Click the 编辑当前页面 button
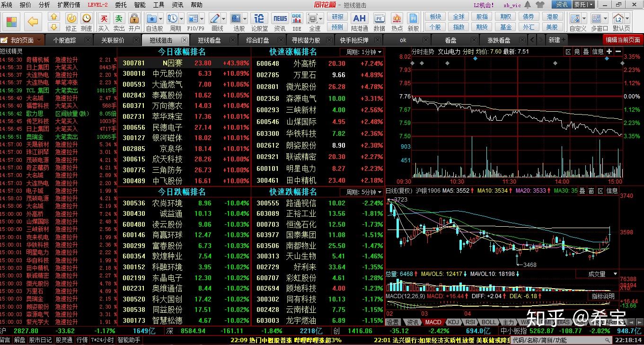644x345 pixels. pyautogui.click(x=624, y=40)
